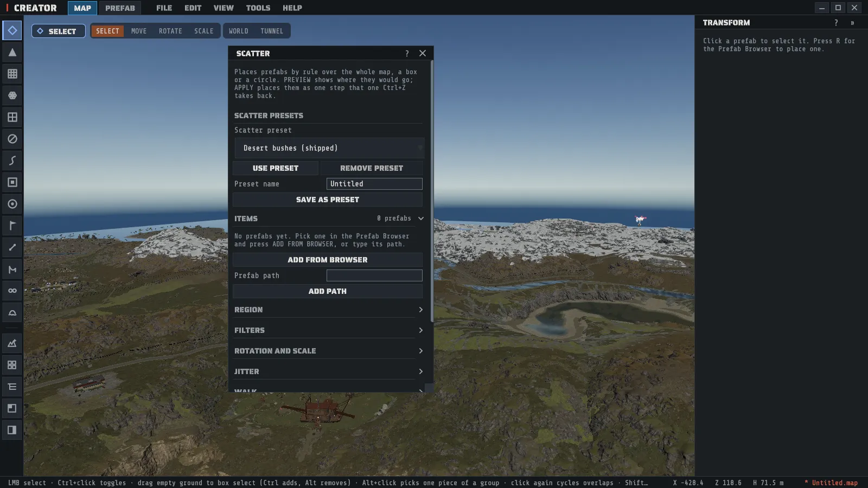The image size is (868, 488).
Task: Activate ROTATE gizmo mode
Action: (x=170, y=31)
